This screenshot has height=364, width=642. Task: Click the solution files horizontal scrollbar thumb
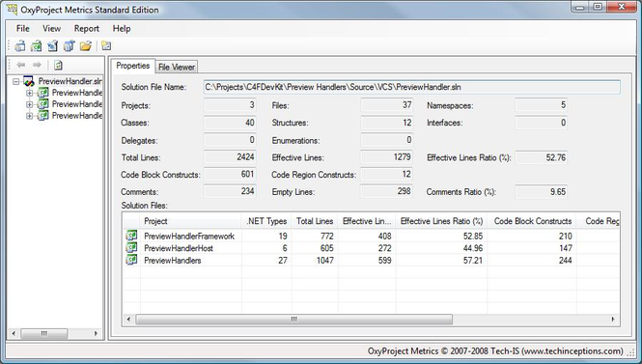[294, 320]
